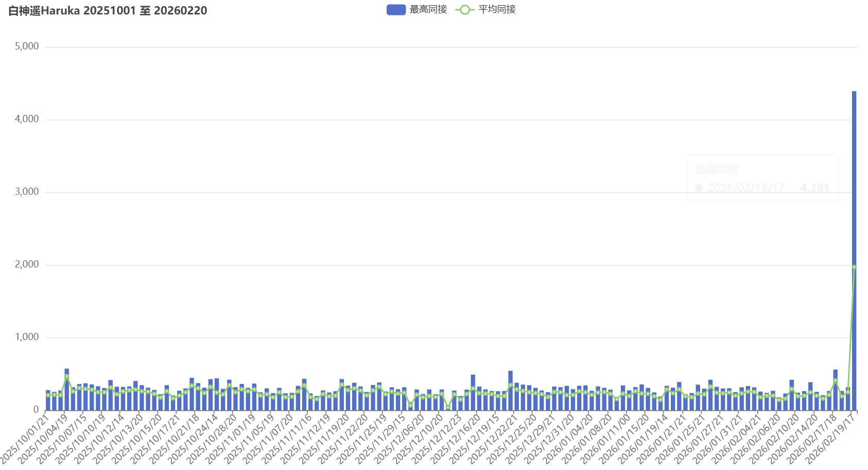Click the faded tooltip showing 4,391

762,178
